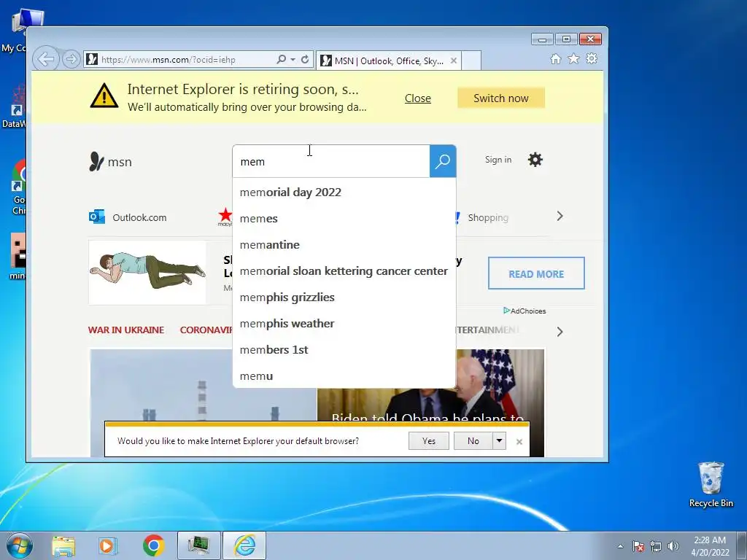Click the Internet Explorer forward arrow button
This screenshot has height=560, width=747.
pyautogui.click(x=71, y=60)
